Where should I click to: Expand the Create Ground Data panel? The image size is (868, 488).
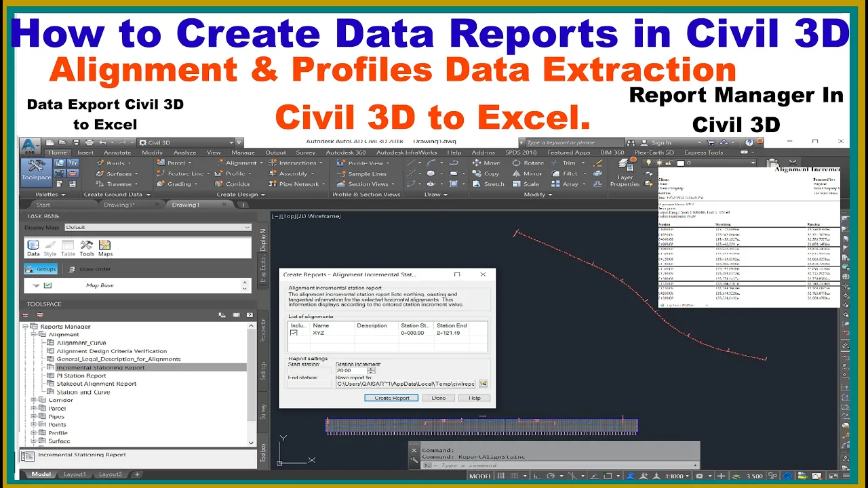[116, 195]
